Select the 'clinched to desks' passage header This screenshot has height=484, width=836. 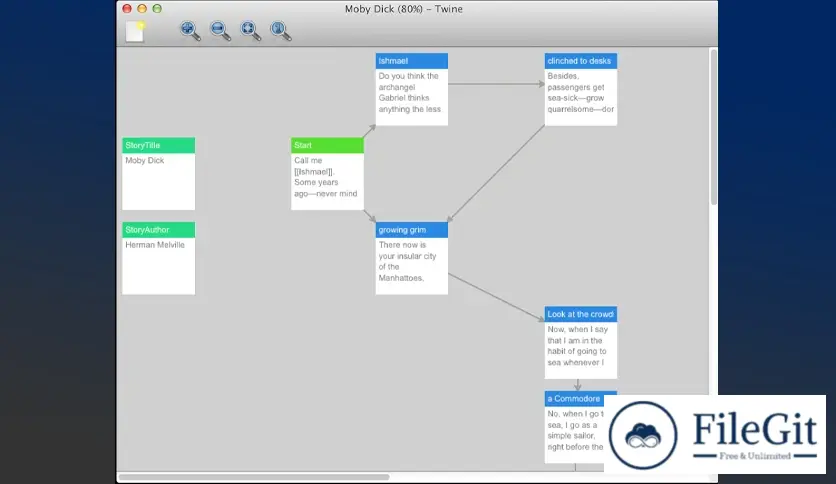(581, 61)
